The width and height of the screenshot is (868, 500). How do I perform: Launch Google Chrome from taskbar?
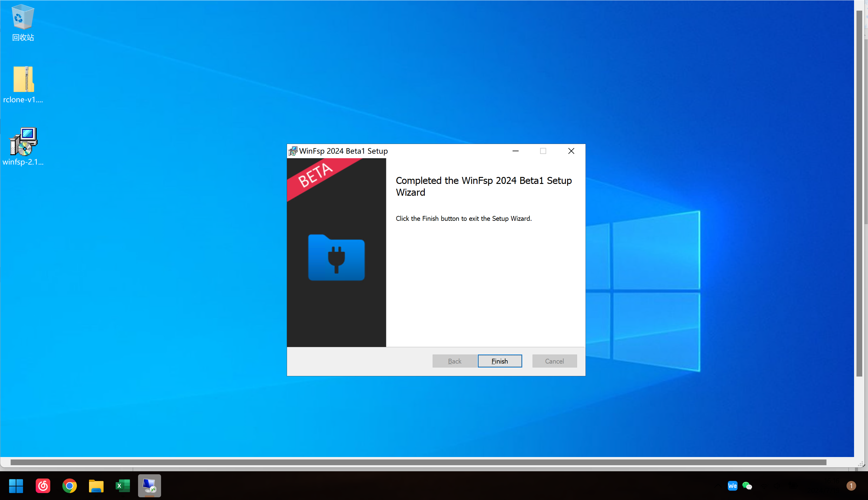(69, 485)
